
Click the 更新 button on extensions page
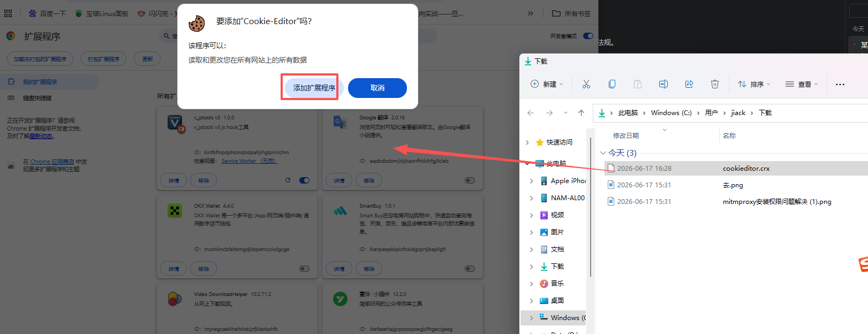coord(147,59)
